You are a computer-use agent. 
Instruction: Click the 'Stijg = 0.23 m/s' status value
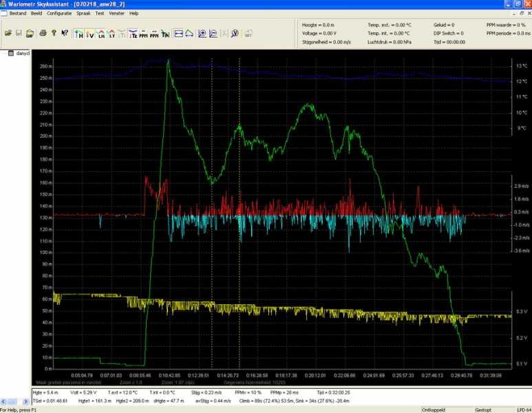[206, 392]
